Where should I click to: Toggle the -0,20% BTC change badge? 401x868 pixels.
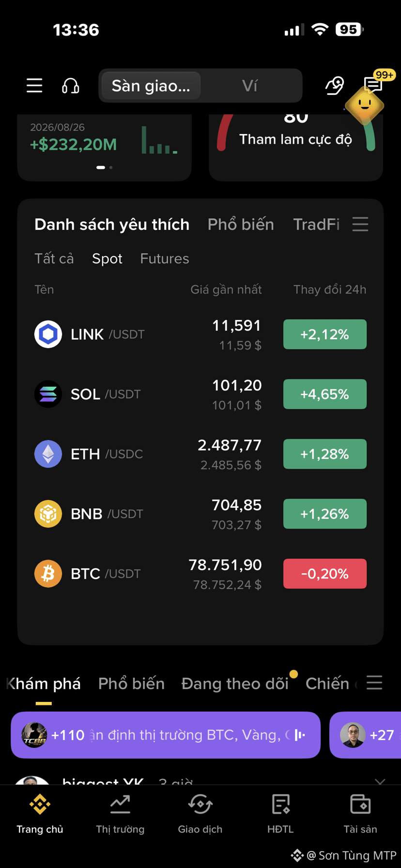(x=325, y=574)
